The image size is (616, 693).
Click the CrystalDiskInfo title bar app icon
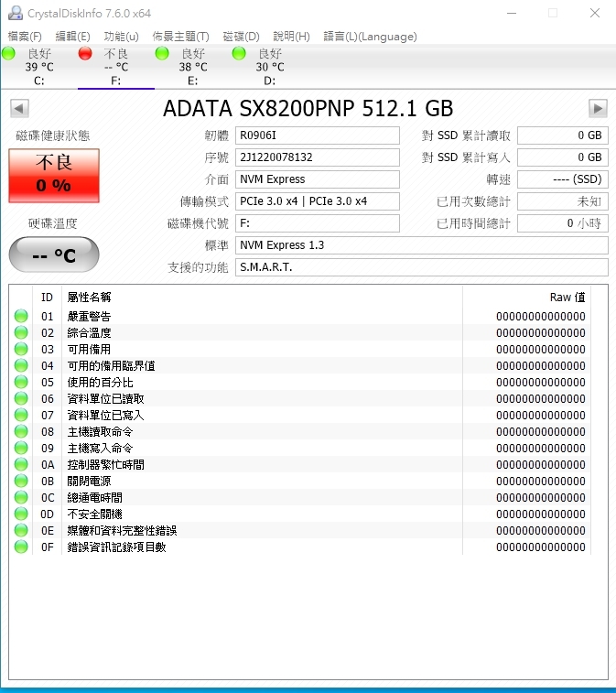pyautogui.click(x=16, y=13)
